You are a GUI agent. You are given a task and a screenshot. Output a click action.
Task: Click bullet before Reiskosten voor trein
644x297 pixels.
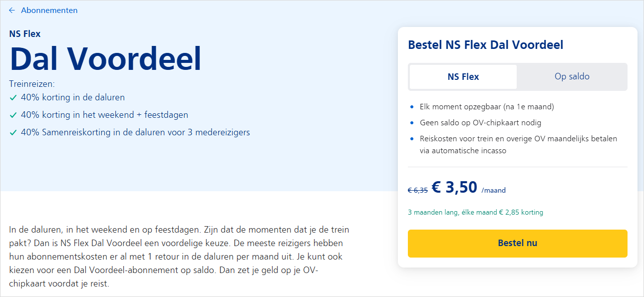tap(411, 139)
